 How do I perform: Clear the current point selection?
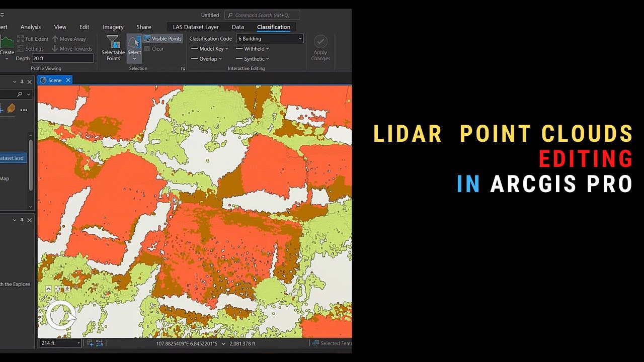154,49
